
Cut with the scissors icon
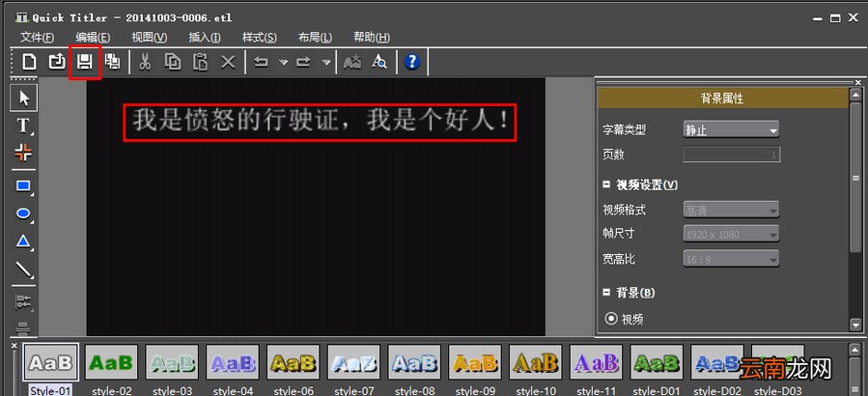coord(145,62)
